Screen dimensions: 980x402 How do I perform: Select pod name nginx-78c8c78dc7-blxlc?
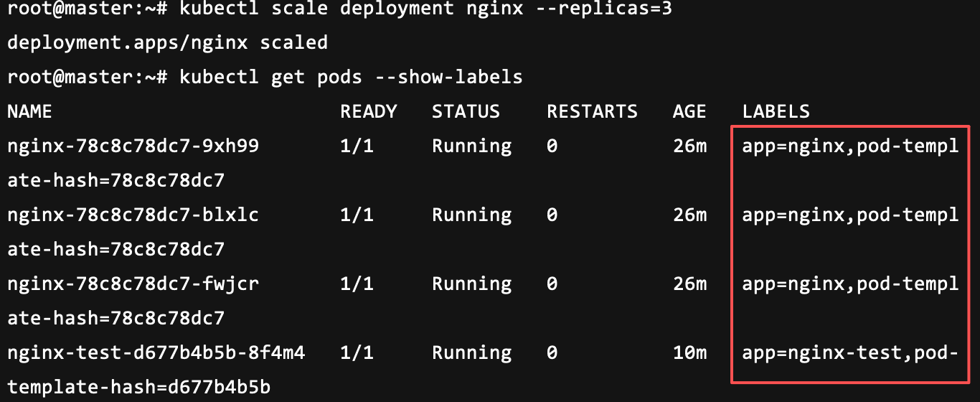(x=133, y=215)
